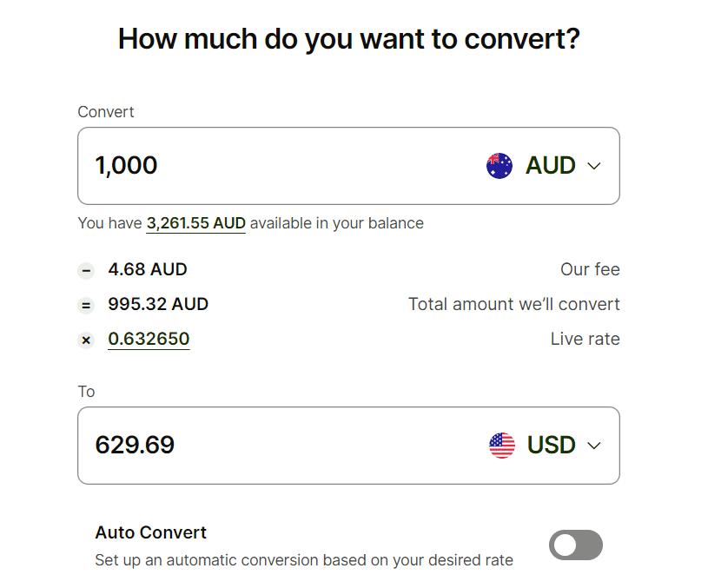Click the equals icon beside 995.32 AUD
Image resolution: width=721 pixels, height=588 pixels.
click(x=86, y=305)
